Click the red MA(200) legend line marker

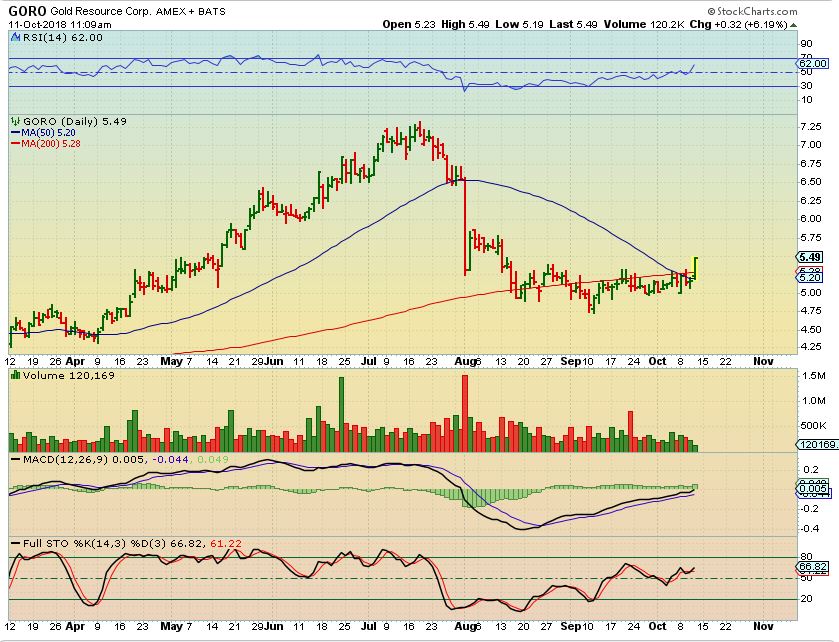pos(16,143)
